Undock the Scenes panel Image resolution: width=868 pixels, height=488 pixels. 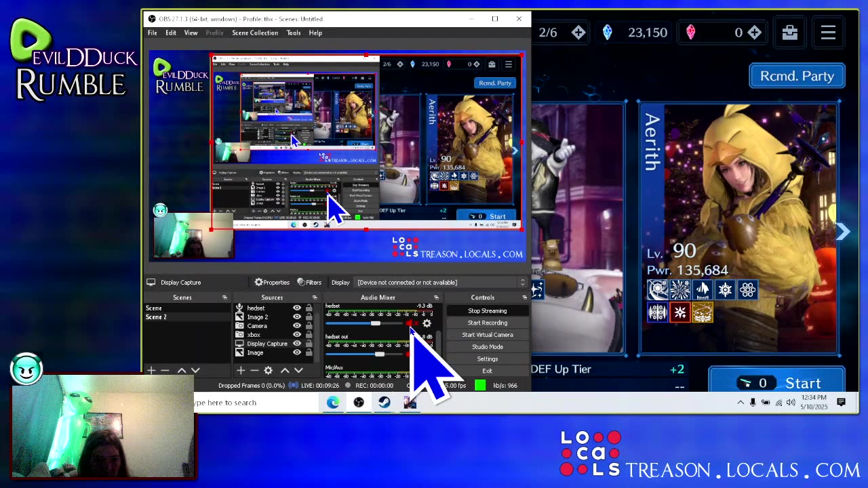[224, 298]
